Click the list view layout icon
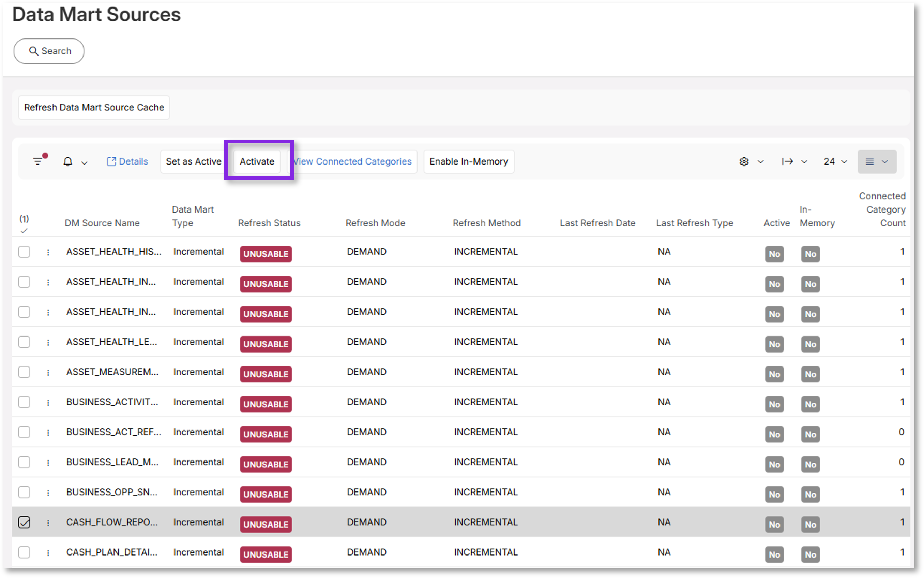Screen dimensions: 924x578 click(x=869, y=162)
